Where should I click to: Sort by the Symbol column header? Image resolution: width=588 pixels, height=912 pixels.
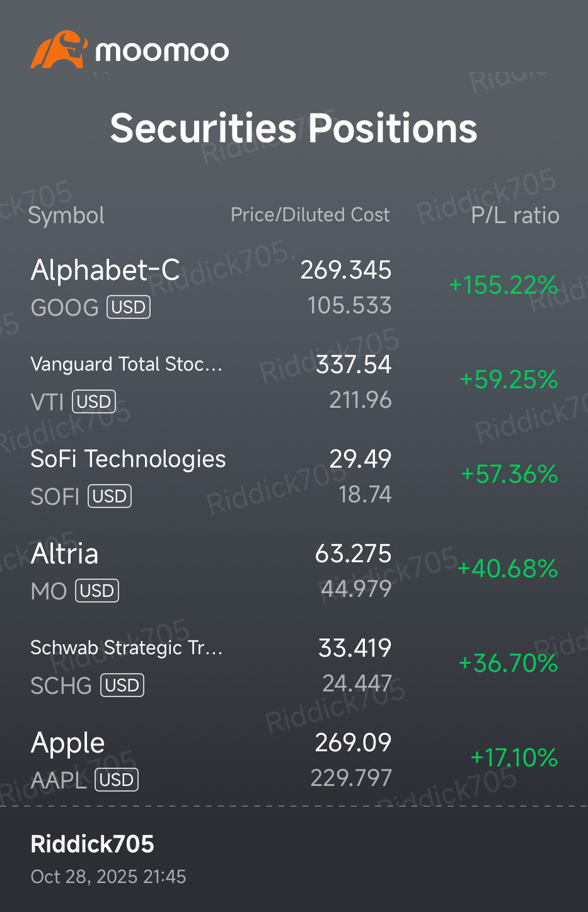click(66, 216)
